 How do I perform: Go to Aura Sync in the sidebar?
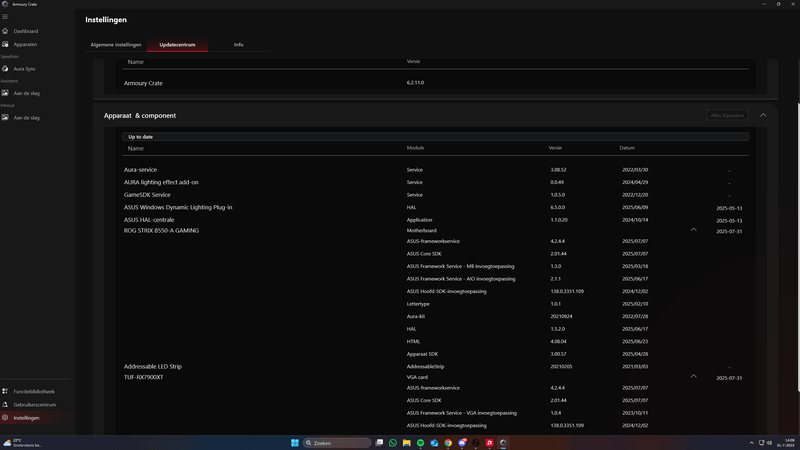(x=24, y=69)
